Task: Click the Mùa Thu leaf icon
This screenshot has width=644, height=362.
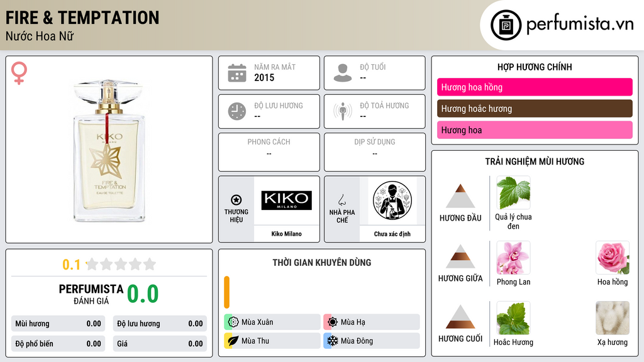Action: 233,341
